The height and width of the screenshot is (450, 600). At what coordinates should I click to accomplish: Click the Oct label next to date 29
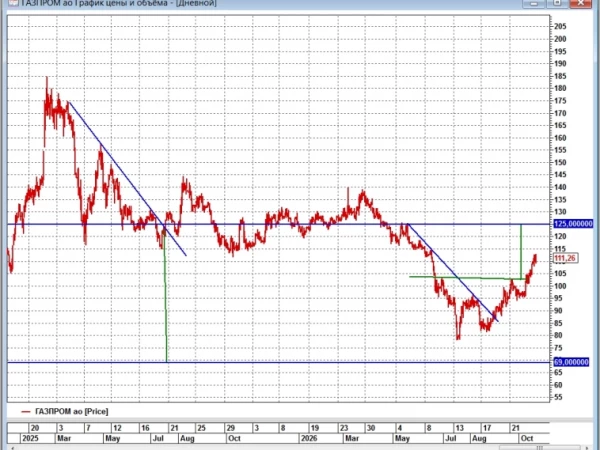[234, 439]
